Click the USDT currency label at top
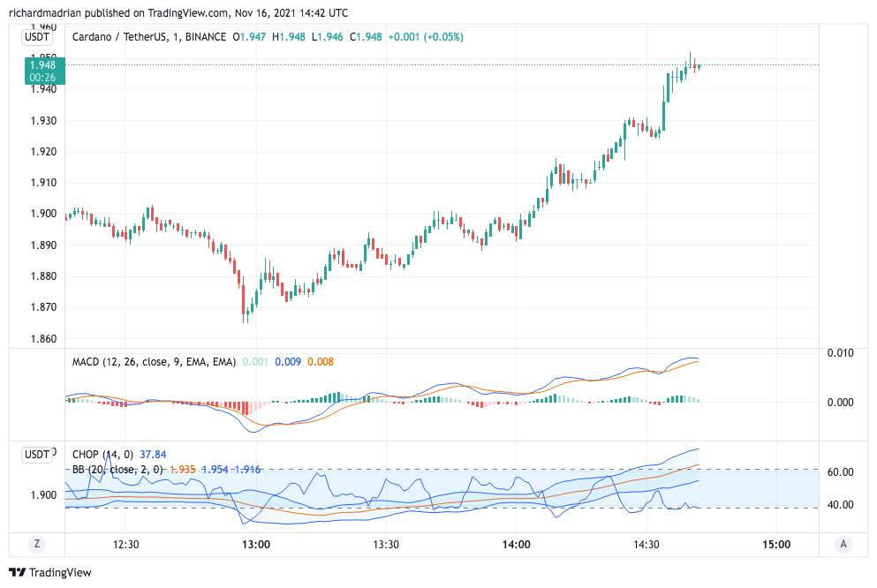Screen dimensions: 877x588 (37, 37)
